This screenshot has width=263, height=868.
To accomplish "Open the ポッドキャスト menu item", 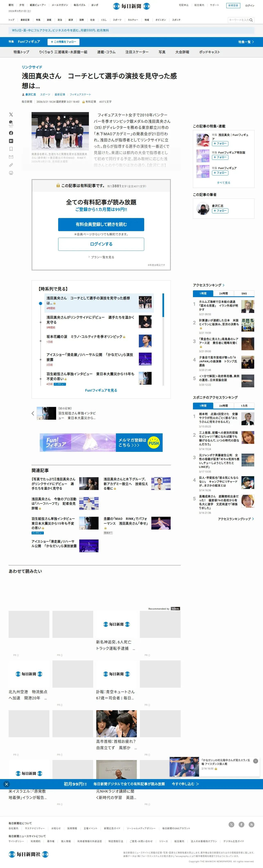I will (x=210, y=52).
